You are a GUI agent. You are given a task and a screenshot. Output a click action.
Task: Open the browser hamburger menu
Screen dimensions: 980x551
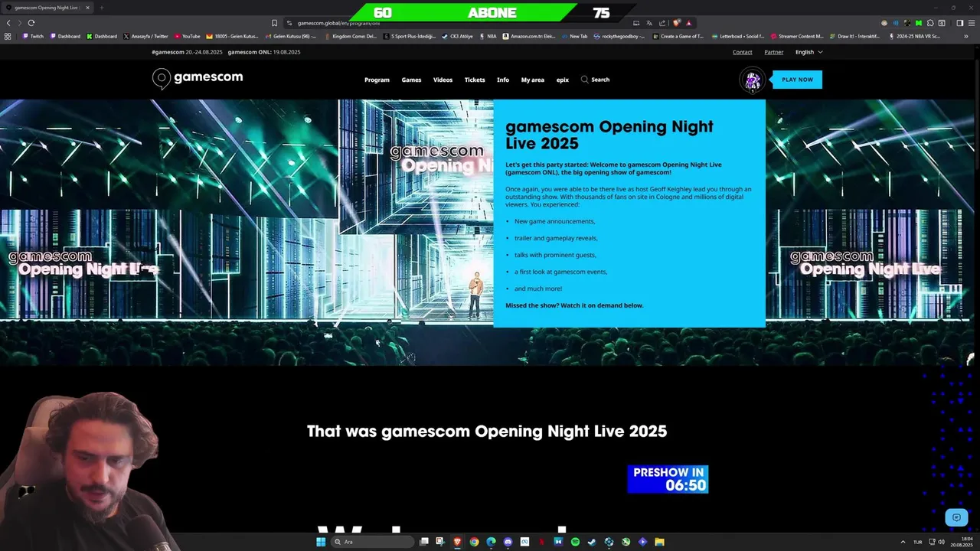coord(972,23)
